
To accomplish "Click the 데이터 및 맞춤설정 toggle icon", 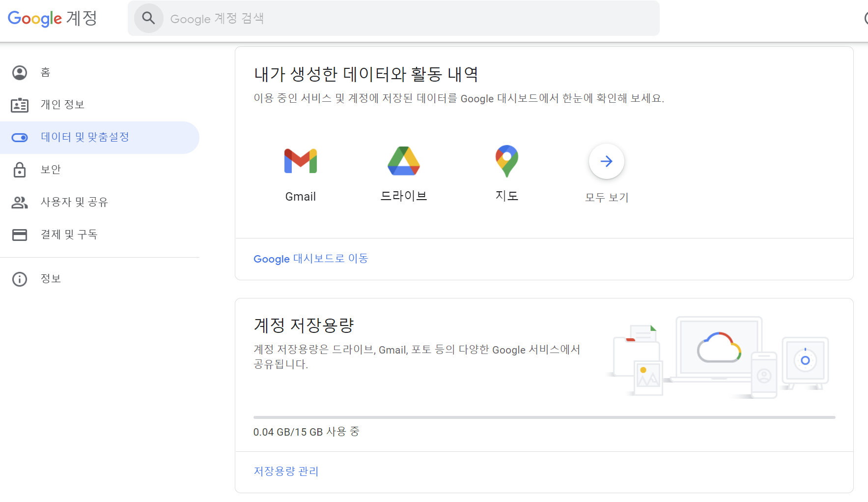I will [x=20, y=138].
